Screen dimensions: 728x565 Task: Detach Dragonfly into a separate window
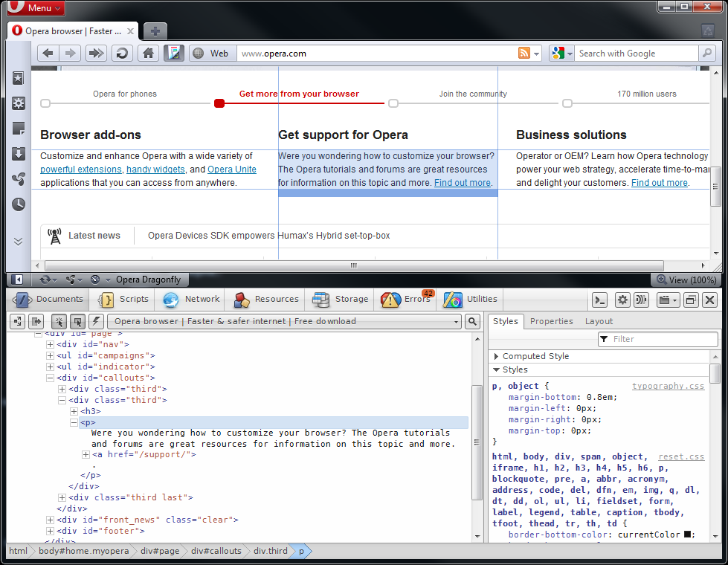click(691, 300)
